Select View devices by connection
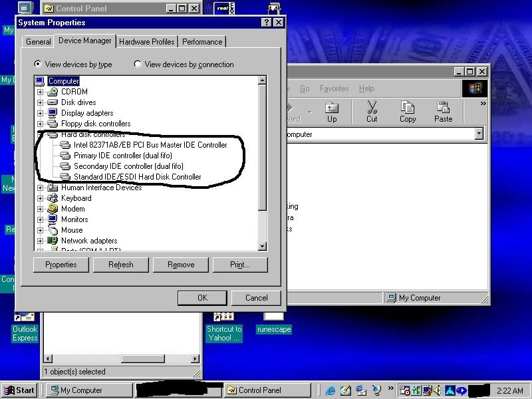This screenshot has height=399, width=532. (x=138, y=64)
